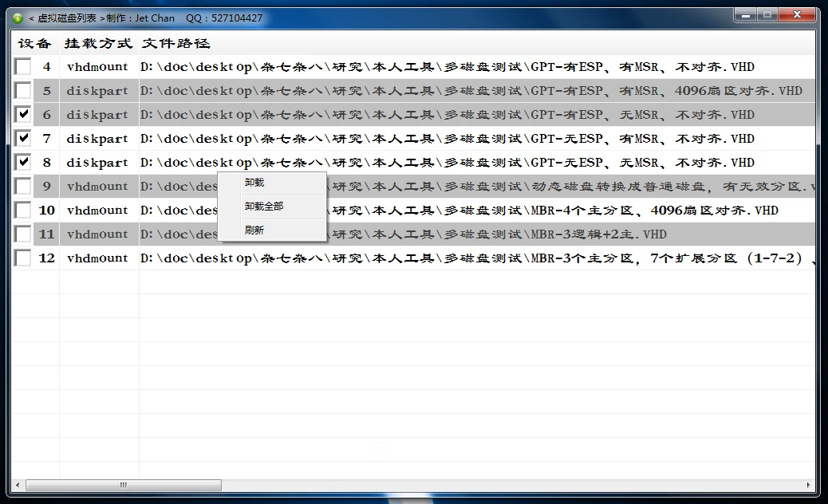Select device number 9 cell
The image size is (828, 504).
(46, 186)
